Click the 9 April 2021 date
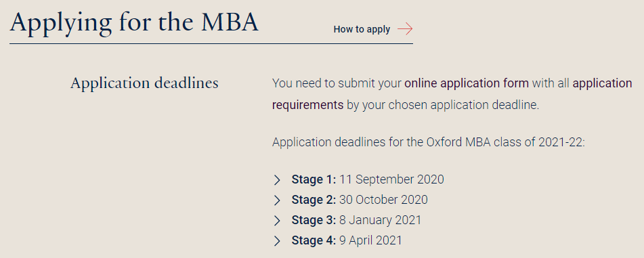The image size is (644, 258). (370, 240)
